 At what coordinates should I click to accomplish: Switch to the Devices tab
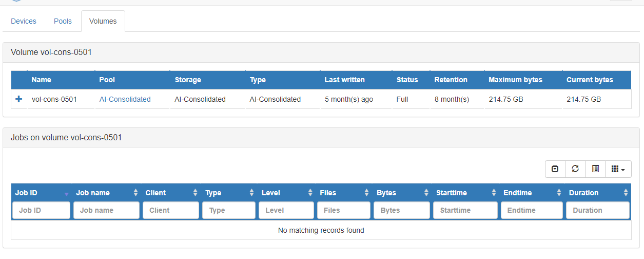(24, 21)
